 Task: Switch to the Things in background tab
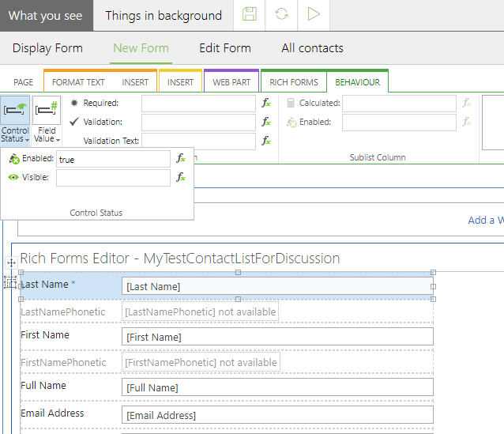[x=164, y=16]
